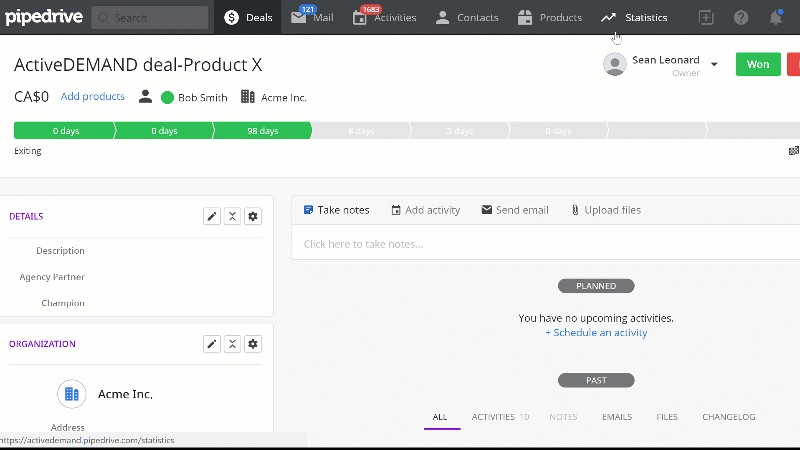Switch to the Add activity tab

[x=426, y=210]
